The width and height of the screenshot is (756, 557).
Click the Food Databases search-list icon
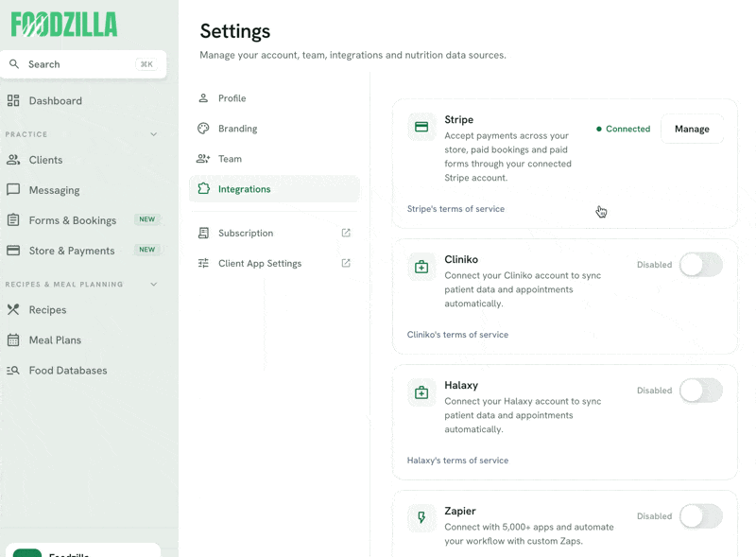point(13,370)
